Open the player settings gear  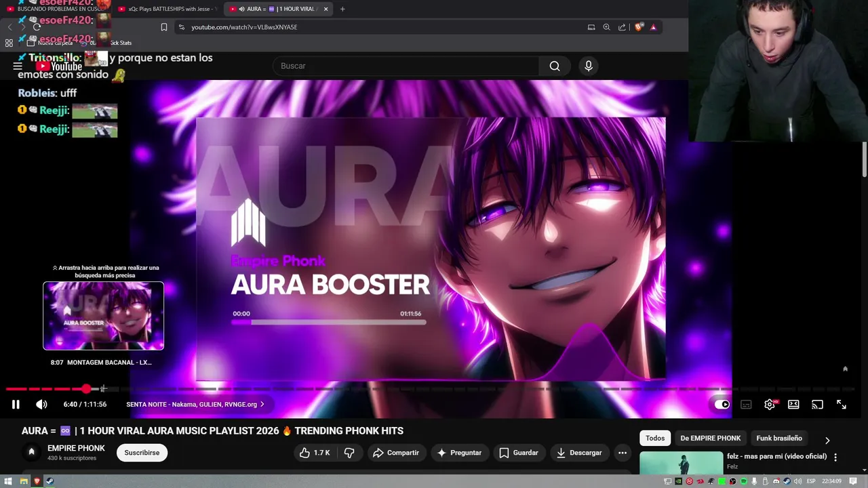[x=770, y=405]
